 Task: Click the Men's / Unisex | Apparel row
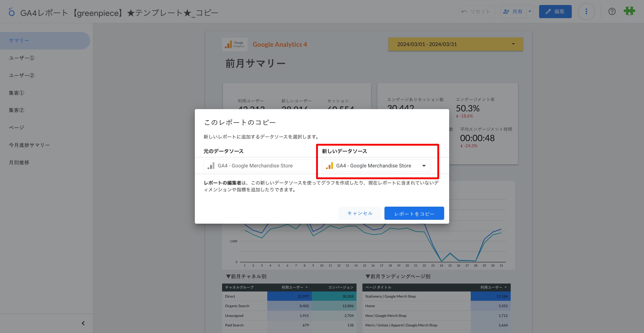click(x=436, y=325)
